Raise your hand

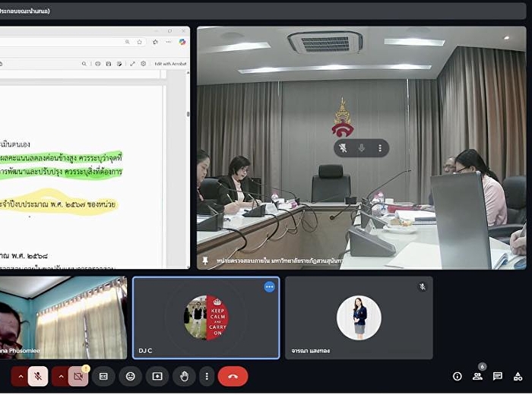pos(184,376)
